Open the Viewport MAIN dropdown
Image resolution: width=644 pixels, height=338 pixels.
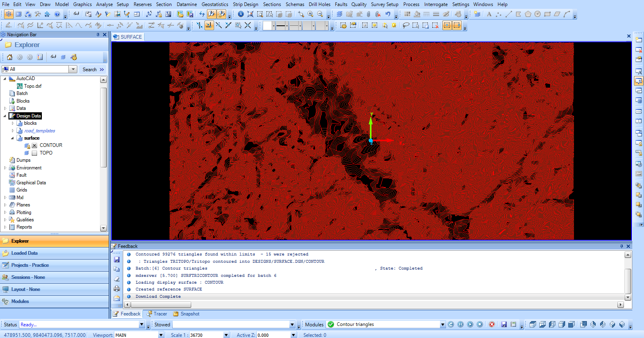(x=161, y=335)
